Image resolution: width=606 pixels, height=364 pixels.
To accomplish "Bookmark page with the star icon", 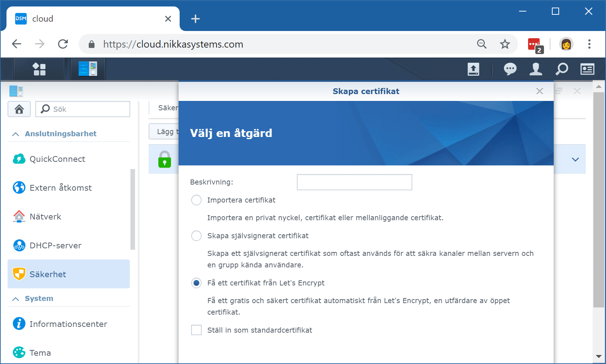I will [505, 44].
